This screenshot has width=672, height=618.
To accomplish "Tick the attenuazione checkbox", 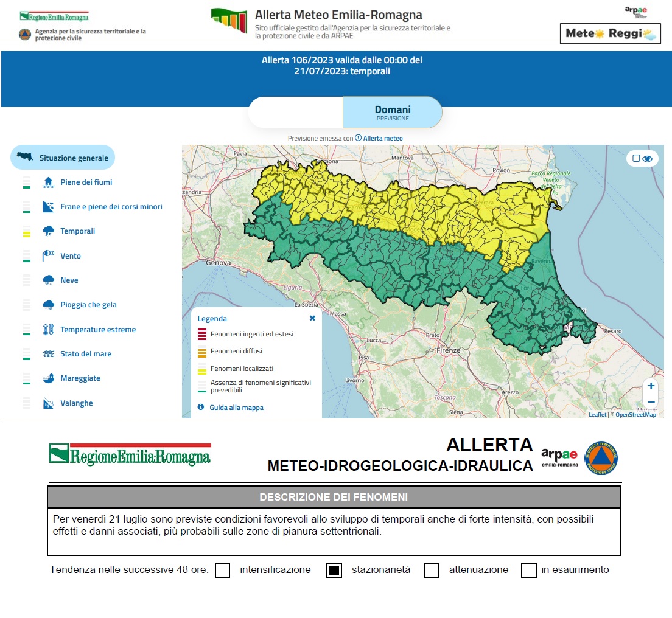I will (x=432, y=571).
